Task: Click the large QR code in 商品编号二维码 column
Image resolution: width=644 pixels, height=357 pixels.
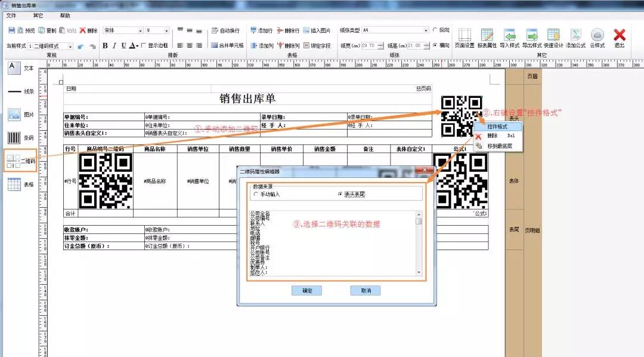Action: 106,181
